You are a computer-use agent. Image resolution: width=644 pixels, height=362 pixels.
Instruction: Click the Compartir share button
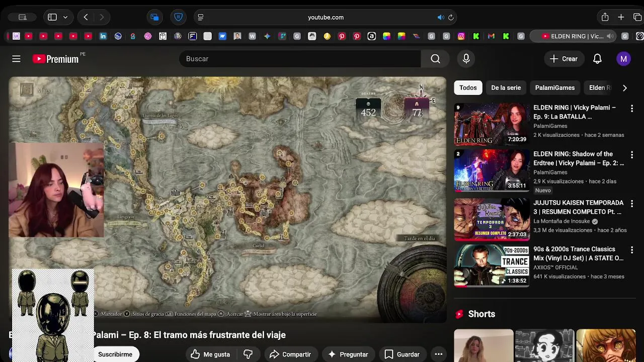(290, 354)
